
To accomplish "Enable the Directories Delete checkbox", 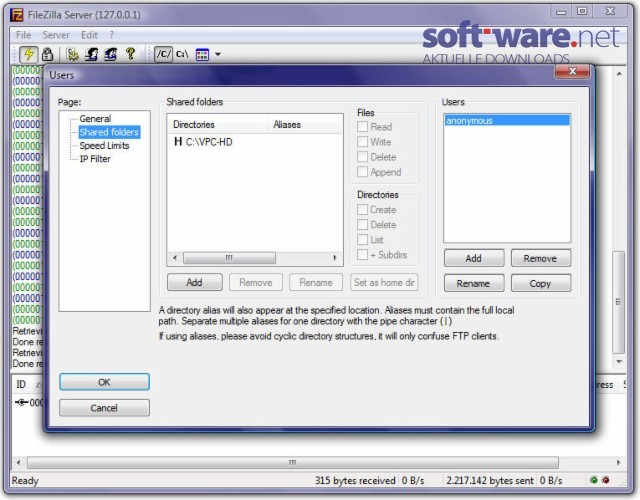I will click(x=362, y=225).
